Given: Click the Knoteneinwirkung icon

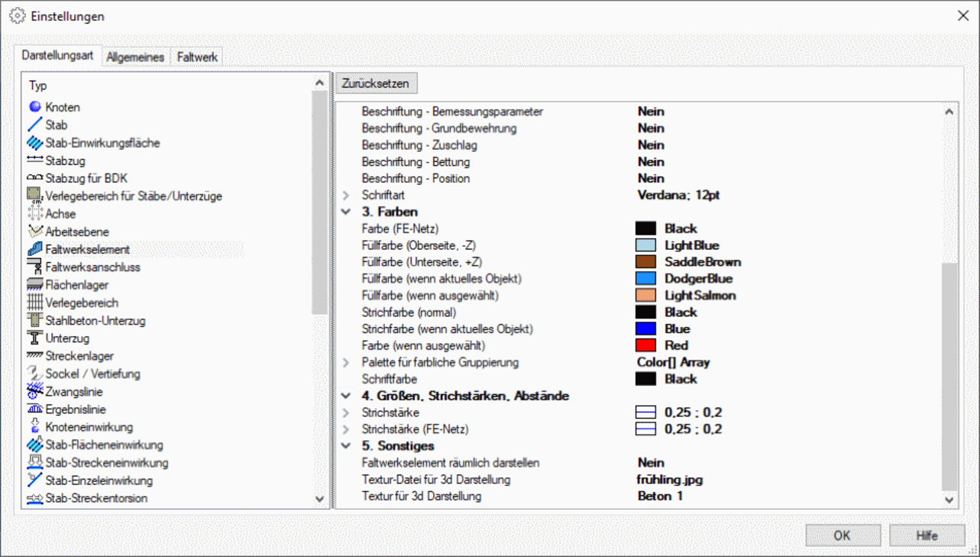Looking at the screenshot, I should [34, 427].
